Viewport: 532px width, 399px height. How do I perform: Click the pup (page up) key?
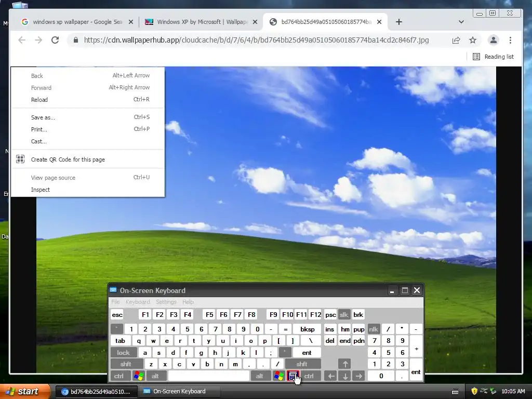pyautogui.click(x=358, y=329)
